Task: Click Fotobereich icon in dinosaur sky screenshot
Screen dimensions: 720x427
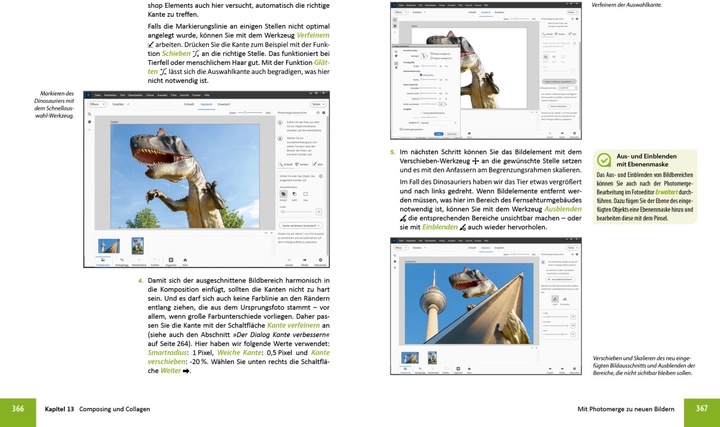Action: click(103, 262)
